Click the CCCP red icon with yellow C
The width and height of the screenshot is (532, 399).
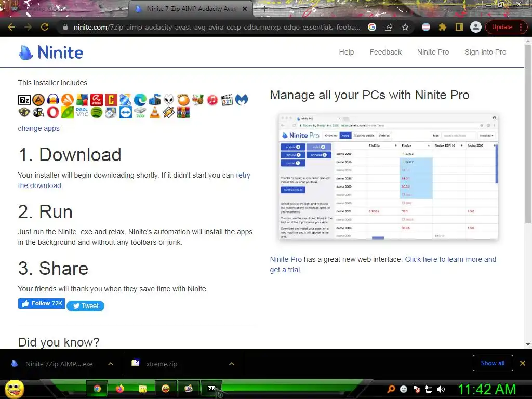click(111, 100)
